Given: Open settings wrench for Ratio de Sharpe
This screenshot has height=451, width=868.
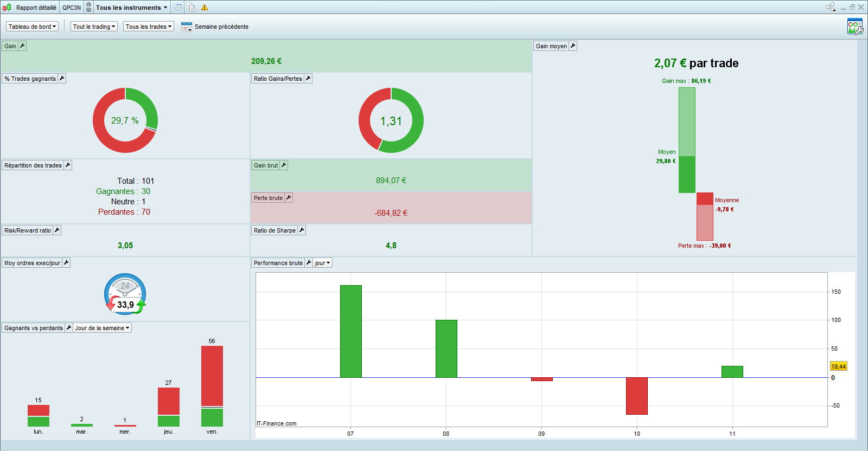Looking at the screenshot, I should click(x=302, y=230).
